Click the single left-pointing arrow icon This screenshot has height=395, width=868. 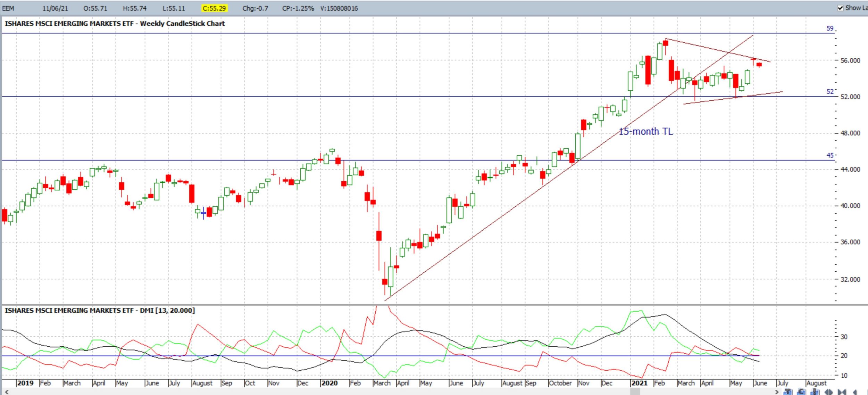pos(854,392)
